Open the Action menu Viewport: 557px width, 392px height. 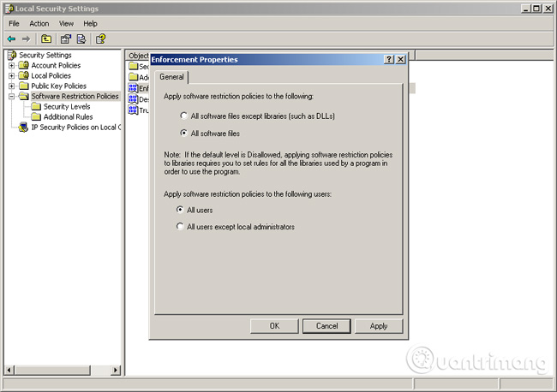39,23
